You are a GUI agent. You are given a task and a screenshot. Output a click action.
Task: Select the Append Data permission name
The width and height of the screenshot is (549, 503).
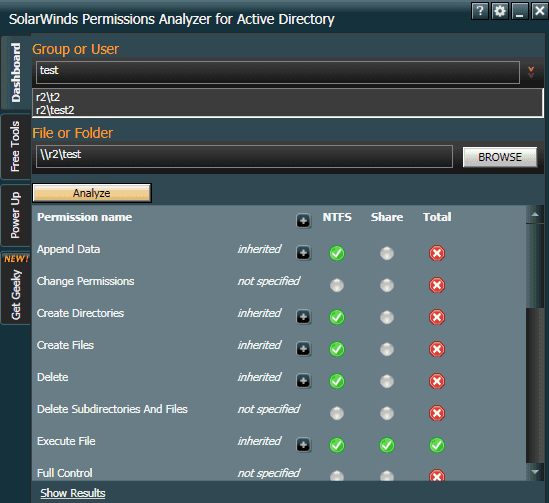pos(69,249)
